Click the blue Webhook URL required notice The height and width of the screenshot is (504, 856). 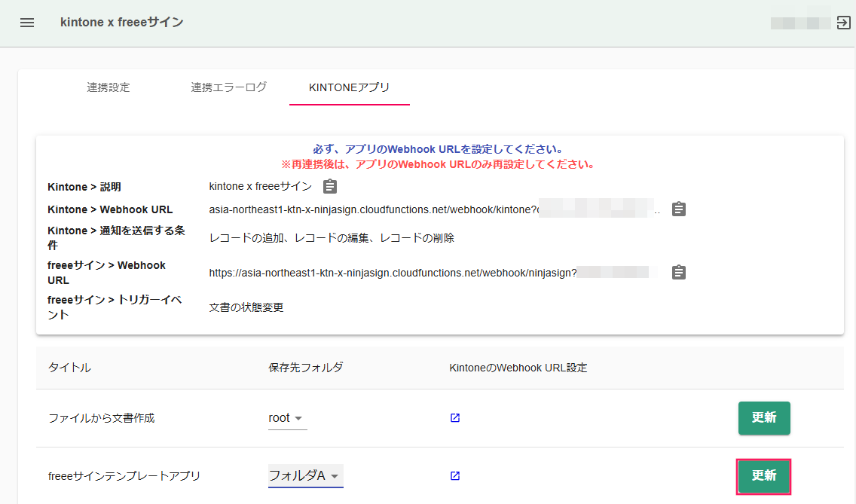coord(438,149)
